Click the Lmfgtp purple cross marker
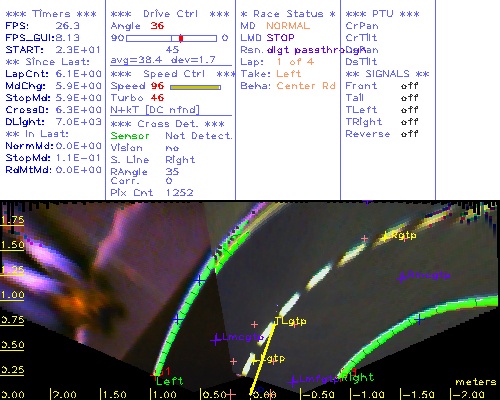Screen dimensions: 500x400 pyautogui.click(x=293, y=381)
